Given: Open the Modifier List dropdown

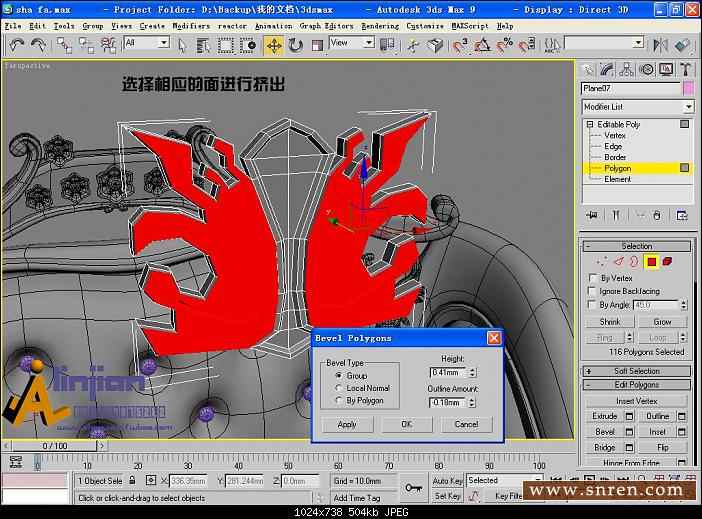Looking at the screenshot, I should (688, 107).
